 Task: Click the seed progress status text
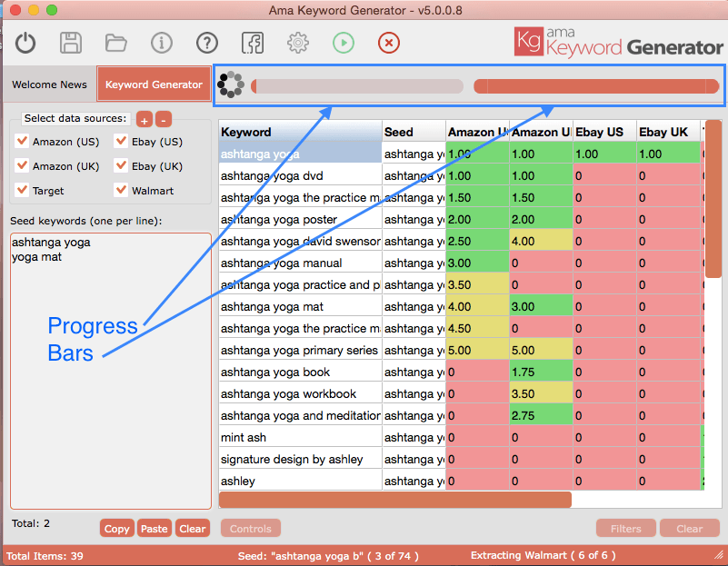328,556
